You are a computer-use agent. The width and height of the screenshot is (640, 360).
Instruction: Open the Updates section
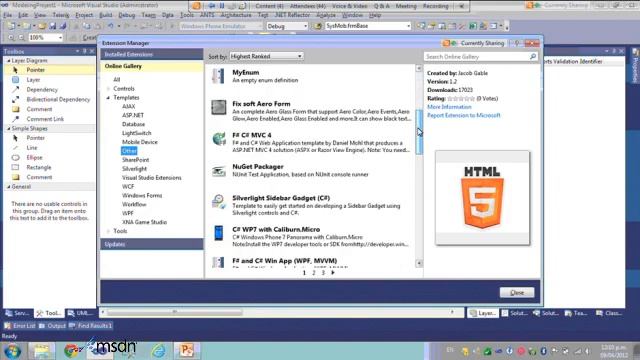(151, 244)
